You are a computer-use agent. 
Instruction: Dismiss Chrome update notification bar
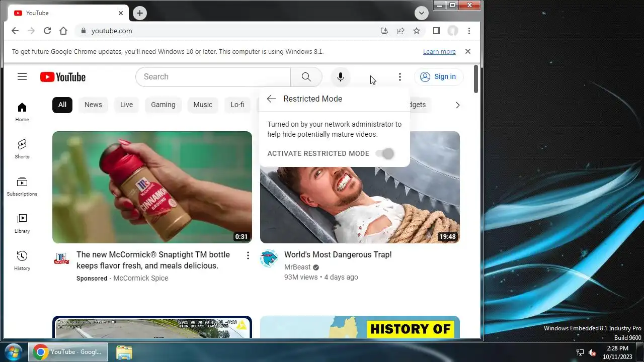[x=468, y=51]
